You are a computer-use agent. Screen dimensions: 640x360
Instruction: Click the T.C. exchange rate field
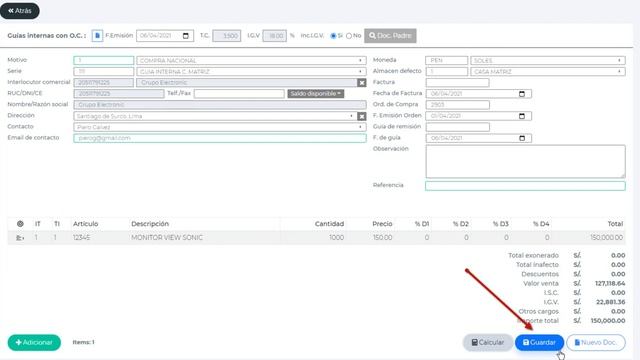pyautogui.click(x=227, y=36)
